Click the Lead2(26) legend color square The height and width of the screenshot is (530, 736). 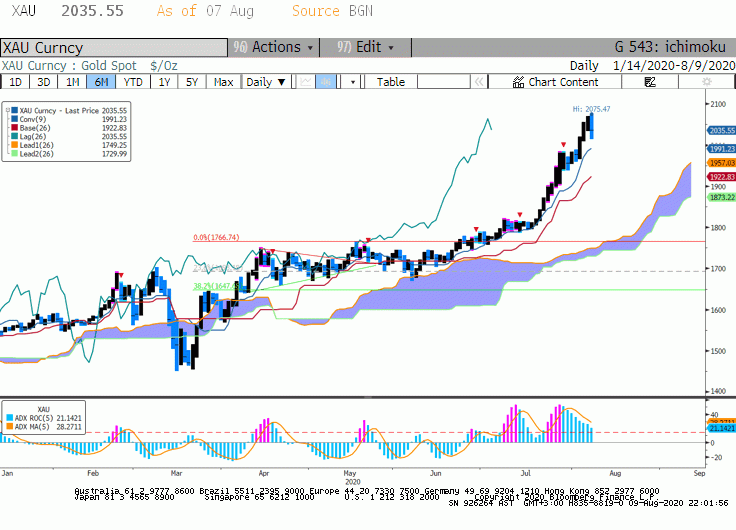(x=15, y=154)
